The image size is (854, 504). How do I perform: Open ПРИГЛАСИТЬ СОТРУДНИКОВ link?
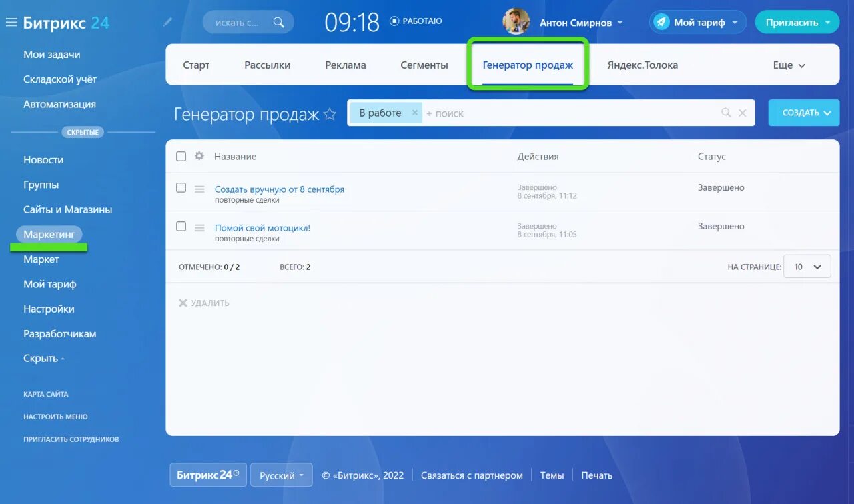[x=71, y=439]
